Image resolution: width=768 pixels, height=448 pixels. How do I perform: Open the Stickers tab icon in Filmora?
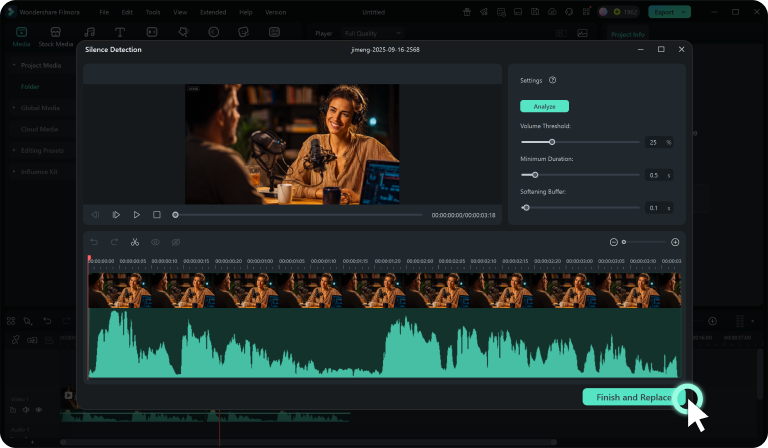(243, 32)
